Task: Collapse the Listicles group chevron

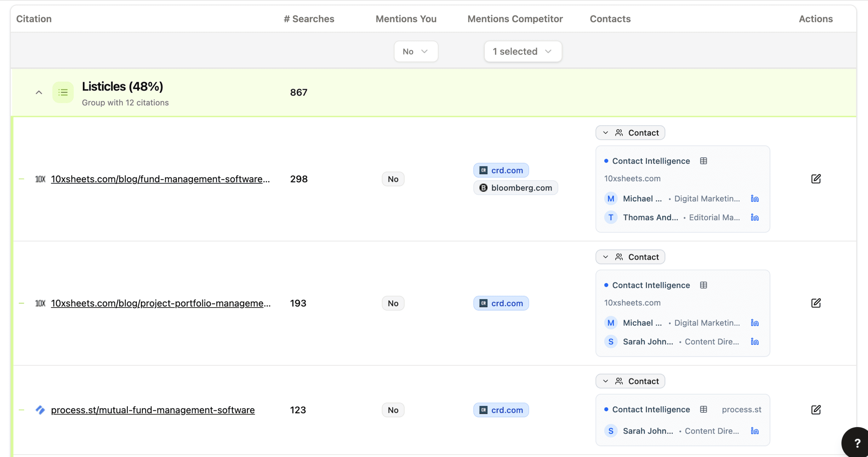Action: 39,92
